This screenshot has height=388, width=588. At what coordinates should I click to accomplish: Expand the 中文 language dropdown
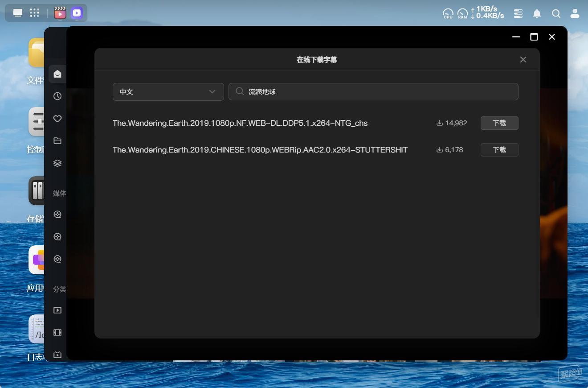[168, 92]
